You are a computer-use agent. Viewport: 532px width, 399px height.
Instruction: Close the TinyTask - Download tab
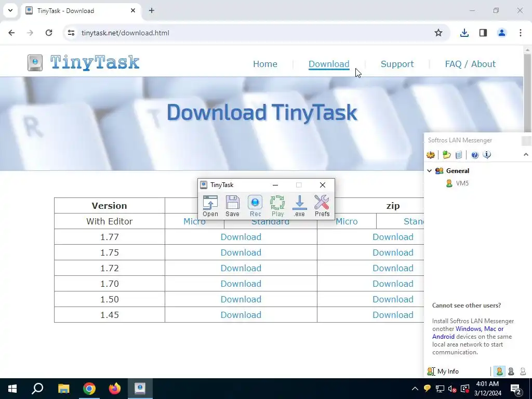coord(133,10)
